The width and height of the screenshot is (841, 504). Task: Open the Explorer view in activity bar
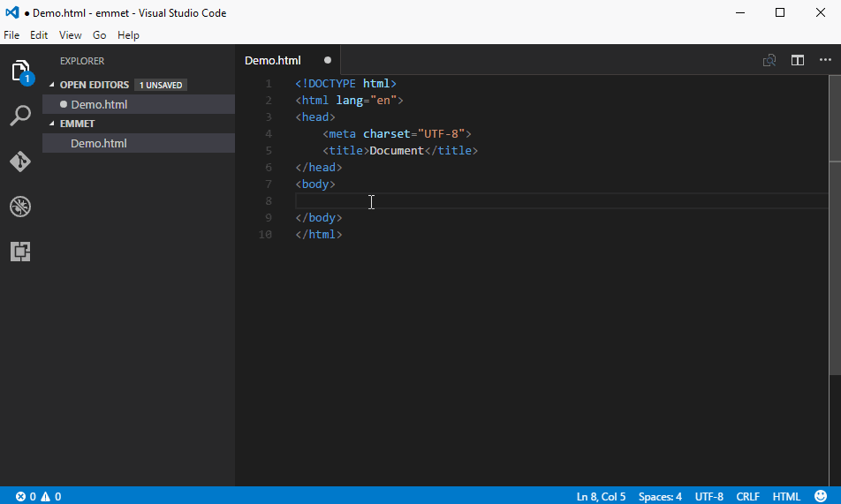[x=20, y=71]
